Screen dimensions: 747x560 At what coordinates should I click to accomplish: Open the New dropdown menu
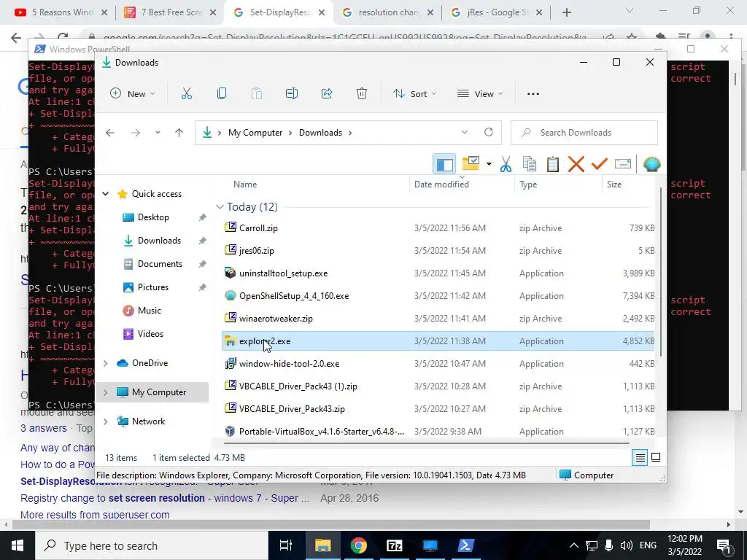[132, 94]
